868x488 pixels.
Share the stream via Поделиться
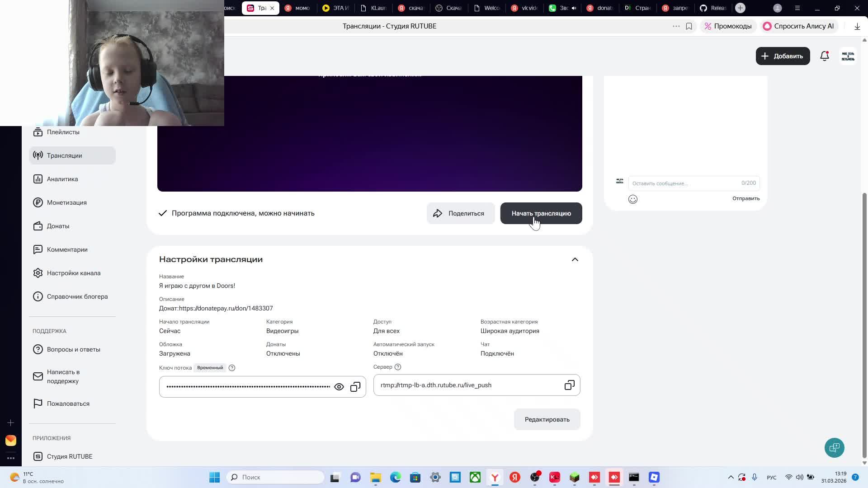pos(460,213)
